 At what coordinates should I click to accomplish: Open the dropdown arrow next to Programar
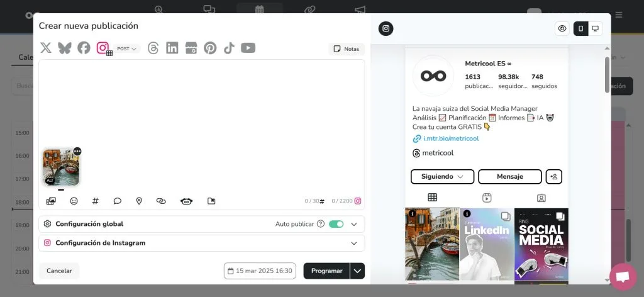click(358, 271)
